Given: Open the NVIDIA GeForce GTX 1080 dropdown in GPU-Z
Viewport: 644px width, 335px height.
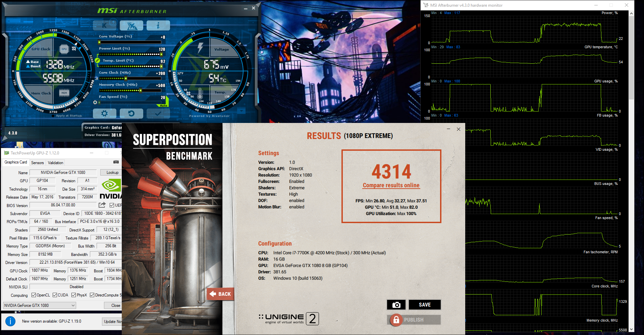Looking at the screenshot, I should (40, 306).
